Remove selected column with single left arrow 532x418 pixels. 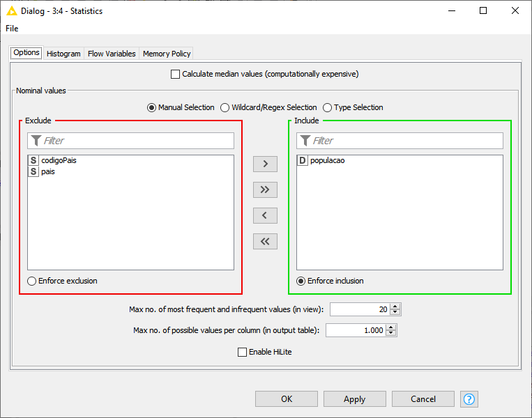click(x=264, y=215)
